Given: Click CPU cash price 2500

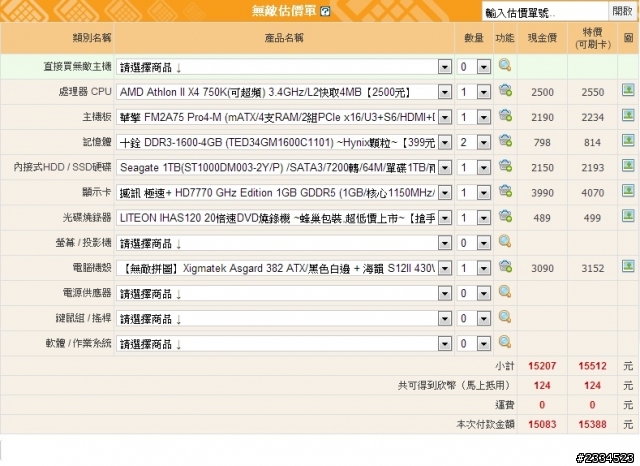Looking at the screenshot, I should (542, 92).
